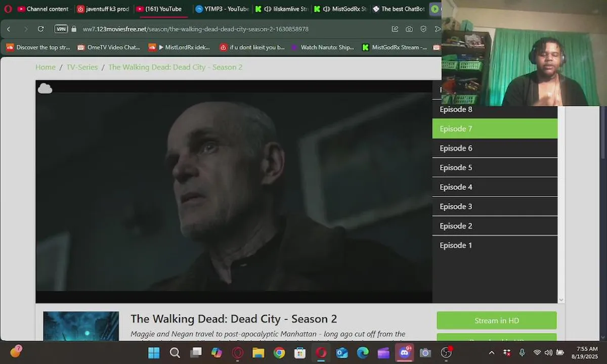The width and height of the screenshot is (607, 364).
Task: Switch to Channel content tab
Action: click(x=43, y=9)
